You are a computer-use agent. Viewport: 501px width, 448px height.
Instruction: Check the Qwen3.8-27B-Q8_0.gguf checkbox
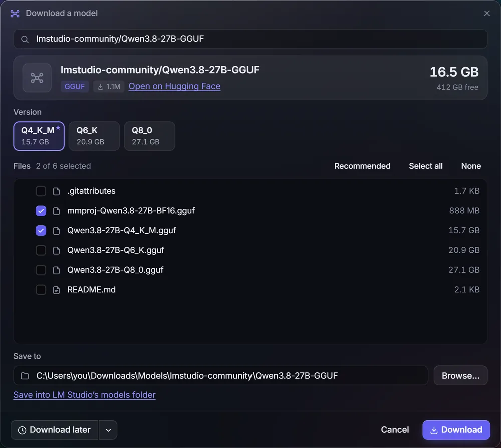tap(41, 270)
